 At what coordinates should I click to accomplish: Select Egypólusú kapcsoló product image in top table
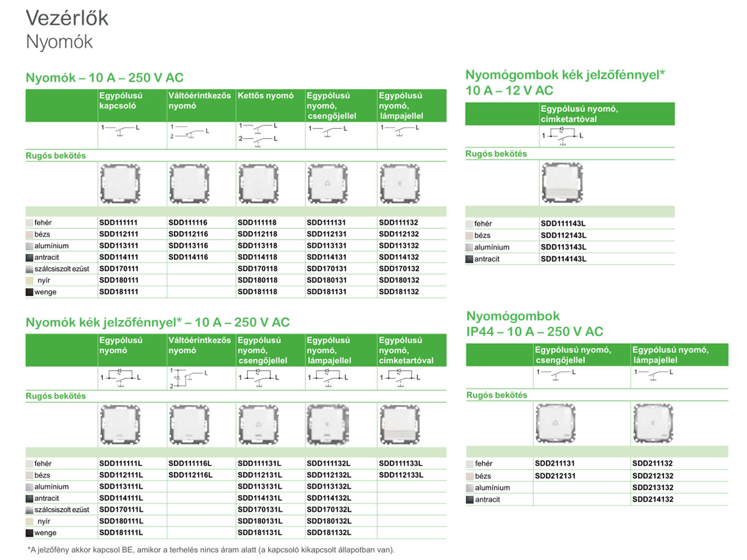pos(120,184)
